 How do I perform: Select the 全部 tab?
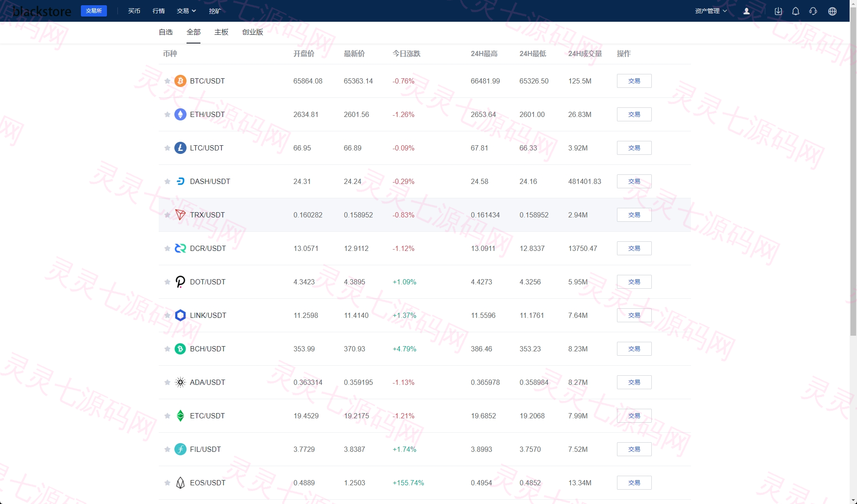pos(193,32)
